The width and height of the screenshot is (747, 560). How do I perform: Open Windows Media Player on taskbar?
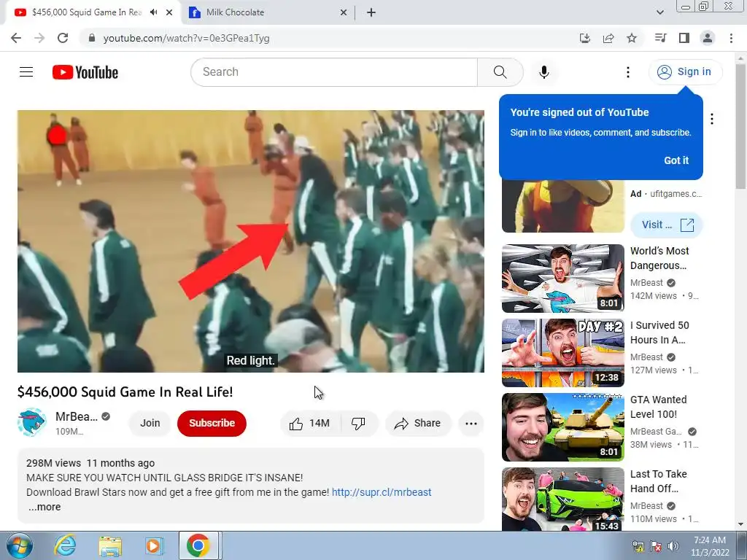(x=155, y=545)
